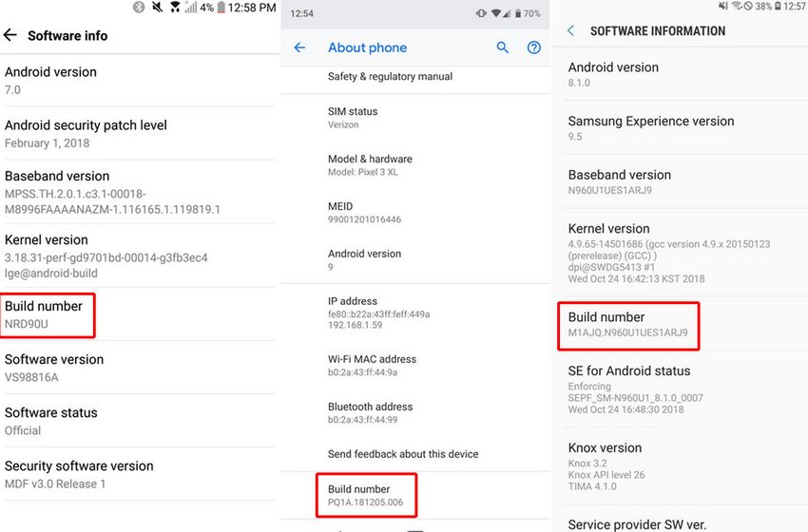
Task: Go back using the SOFTWARE INFORMATION chevron
Action: (x=570, y=31)
